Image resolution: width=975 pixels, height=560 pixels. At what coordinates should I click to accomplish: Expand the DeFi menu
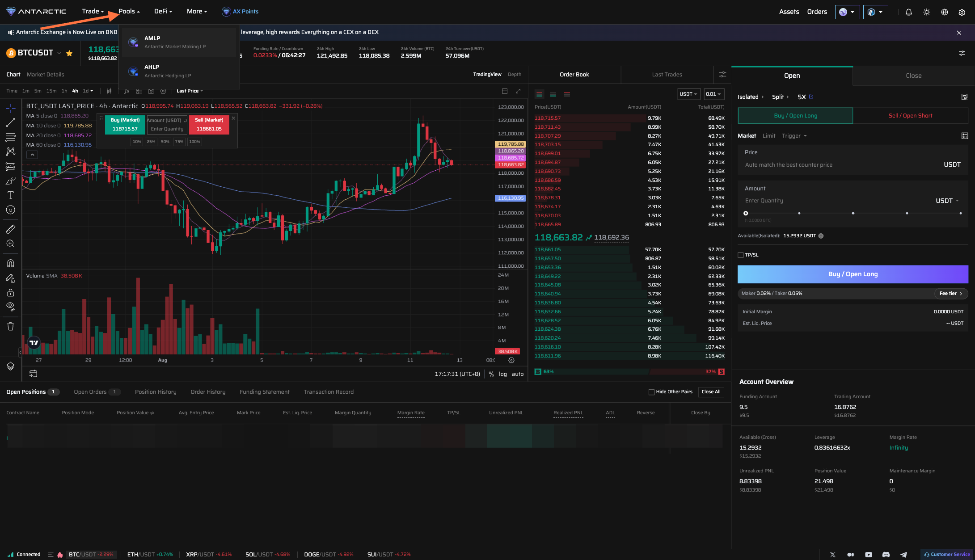click(163, 12)
